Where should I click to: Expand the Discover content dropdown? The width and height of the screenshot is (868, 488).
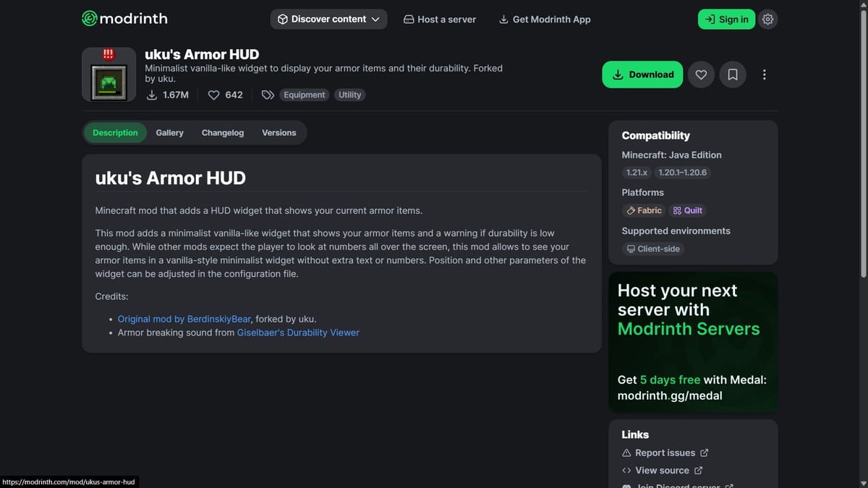(x=328, y=20)
